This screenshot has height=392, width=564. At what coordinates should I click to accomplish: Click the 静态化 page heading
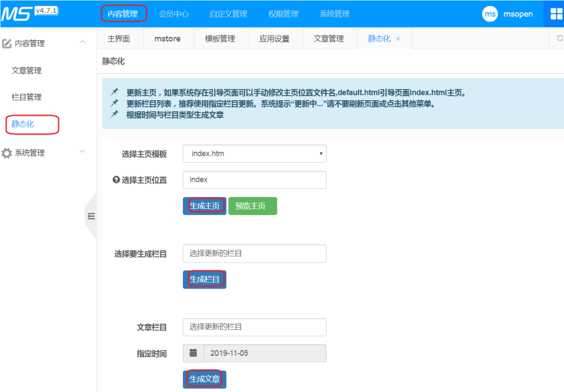113,61
